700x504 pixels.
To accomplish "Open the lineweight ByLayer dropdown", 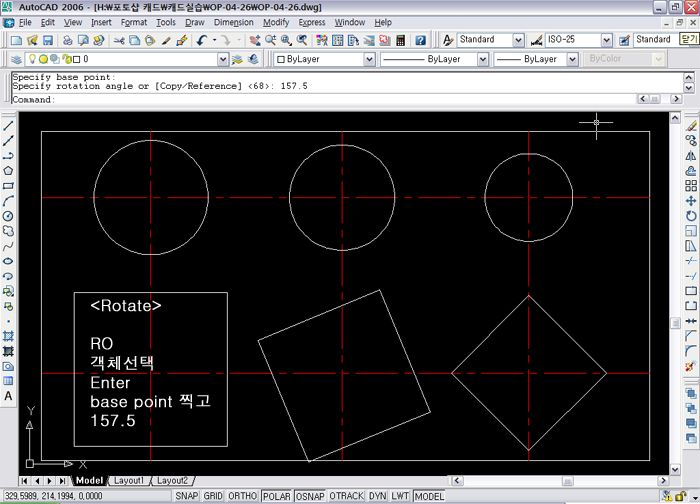I will click(572, 59).
